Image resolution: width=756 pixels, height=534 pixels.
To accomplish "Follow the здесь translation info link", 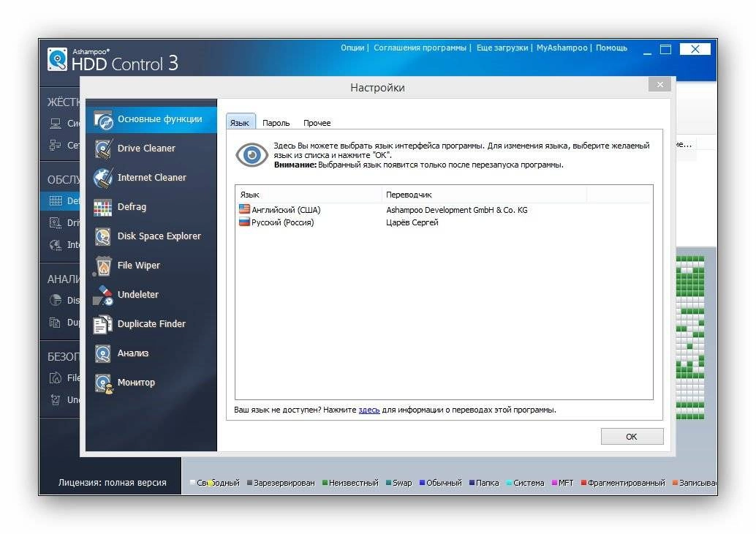I will click(x=368, y=410).
